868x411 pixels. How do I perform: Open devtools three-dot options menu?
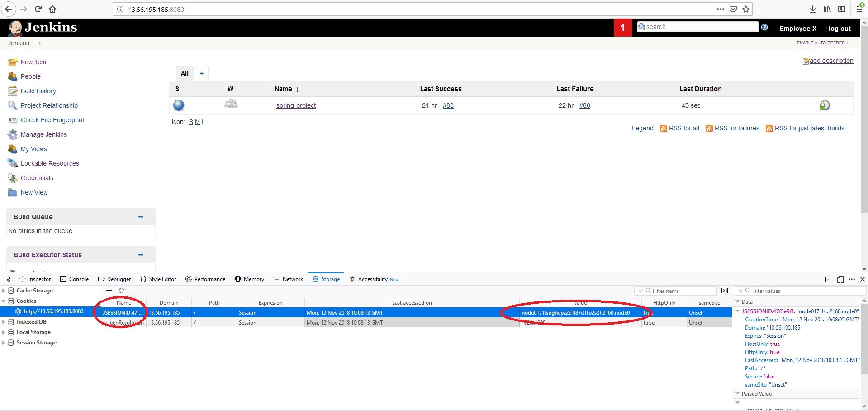[x=852, y=279]
